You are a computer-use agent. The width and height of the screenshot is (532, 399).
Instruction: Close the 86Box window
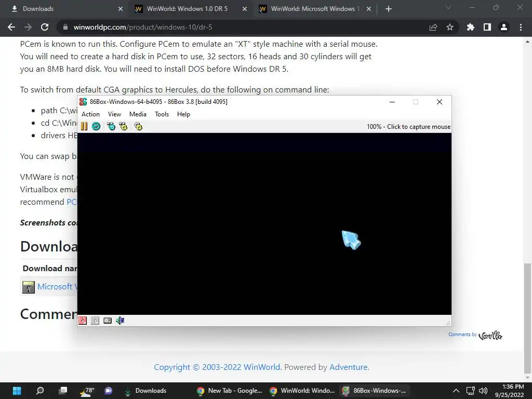click(440, 102)
